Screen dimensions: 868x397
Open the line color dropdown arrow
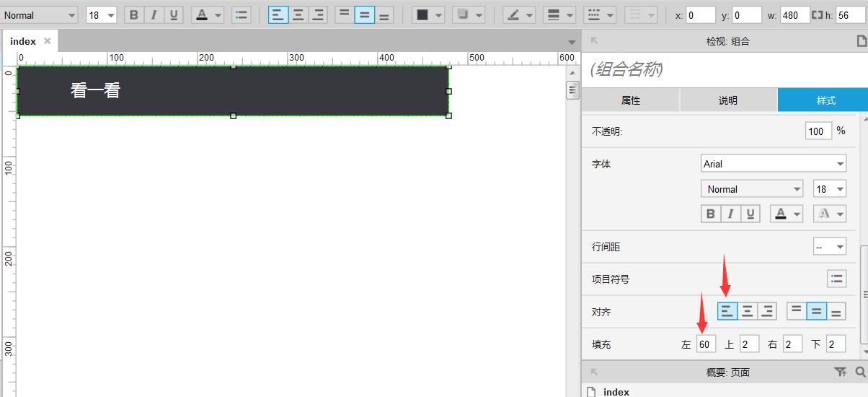pos(530,15)
